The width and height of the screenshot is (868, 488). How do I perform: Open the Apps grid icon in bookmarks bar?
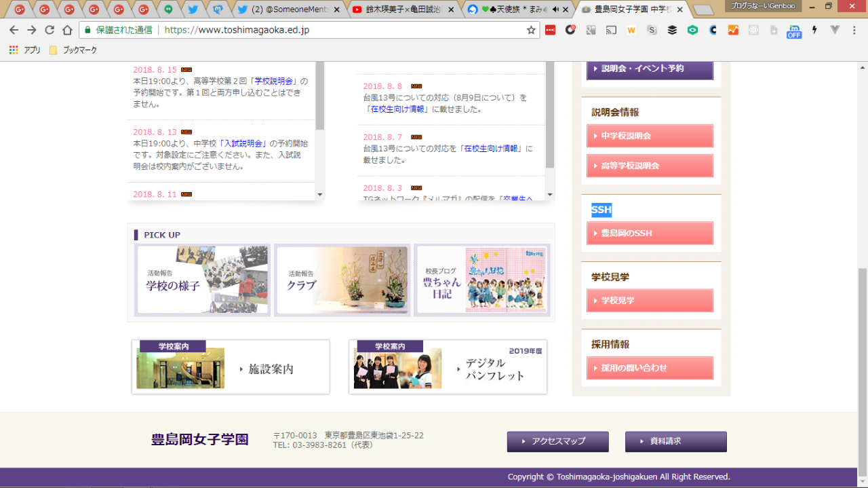tap(14, 50)
